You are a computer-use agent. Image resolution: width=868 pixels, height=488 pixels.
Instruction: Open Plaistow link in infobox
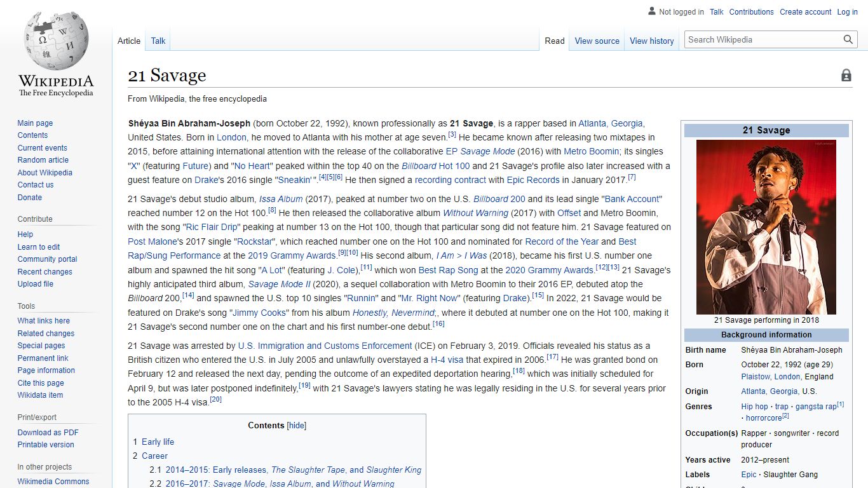coord(756,376)
